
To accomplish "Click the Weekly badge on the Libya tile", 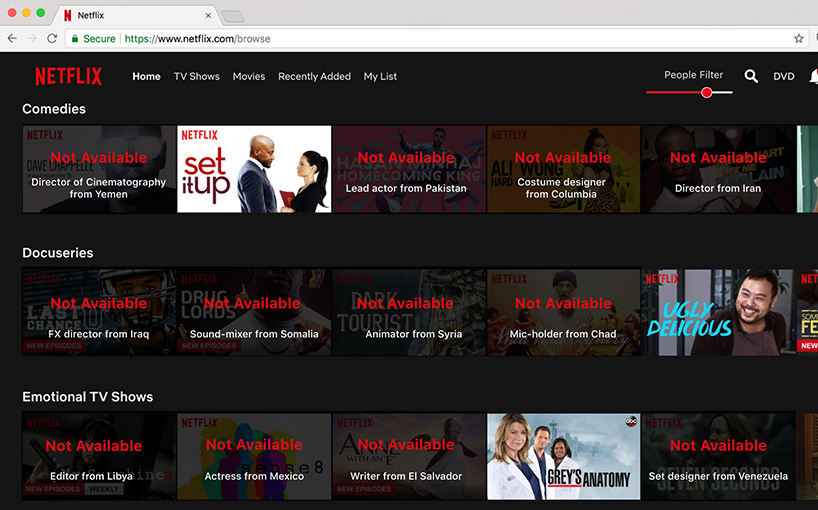I will pos(103,489).
